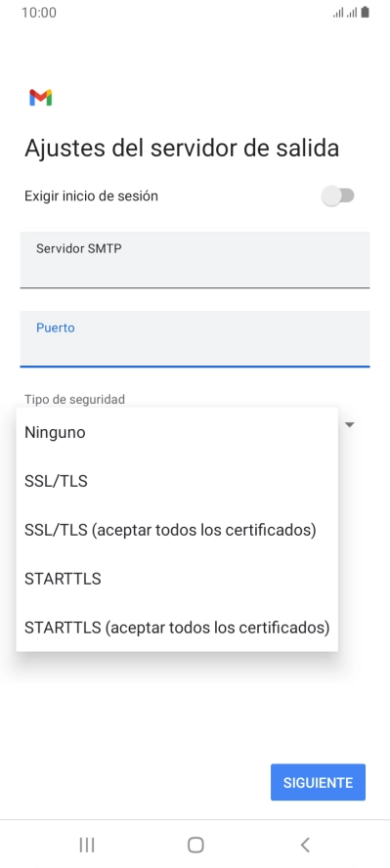
Task: Tap the Ajustes del servidor de salida heading
Action: pyautogui.click(x=182, y=149)
